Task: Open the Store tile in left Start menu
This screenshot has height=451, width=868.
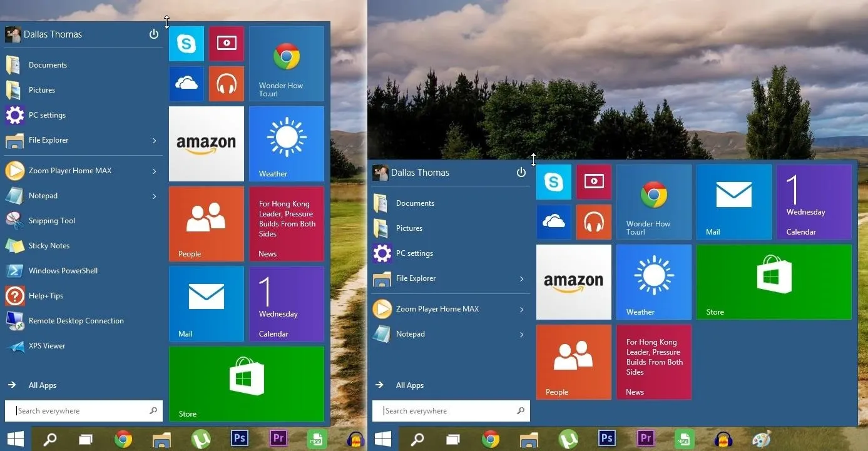Action: (x=247, y=384)
